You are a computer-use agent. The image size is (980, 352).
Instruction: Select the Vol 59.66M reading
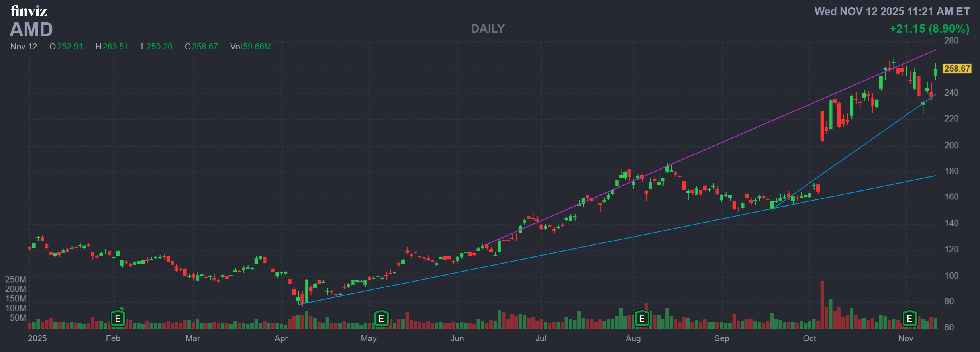click(251, 47)
